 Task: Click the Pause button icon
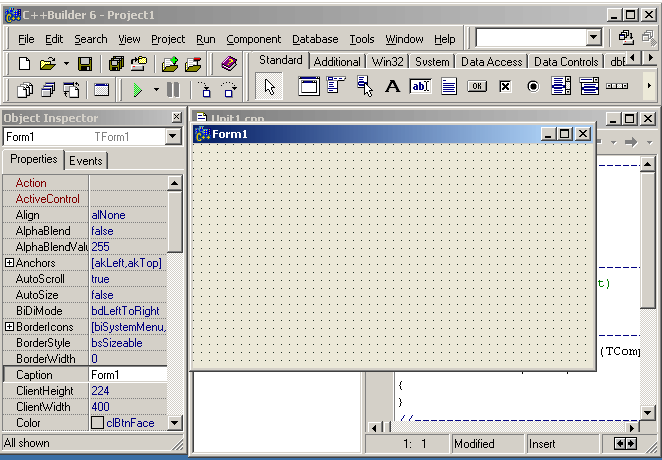click(173, 90)
